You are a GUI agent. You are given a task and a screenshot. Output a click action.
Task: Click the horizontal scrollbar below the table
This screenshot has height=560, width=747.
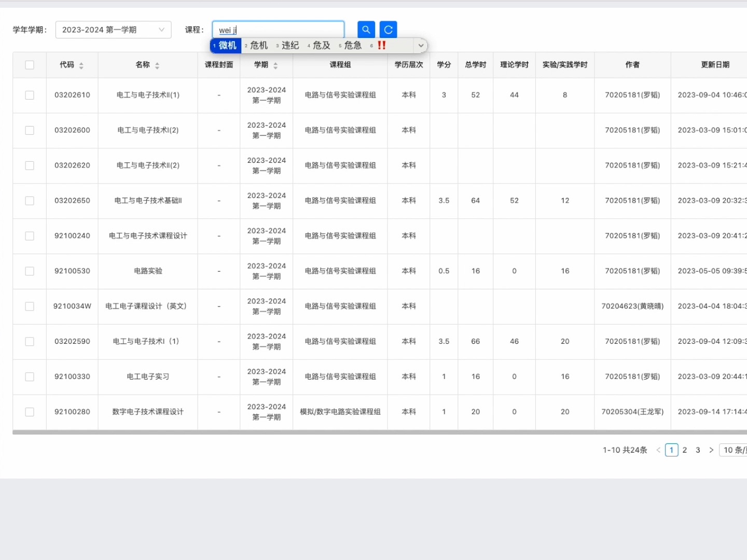(x=380, y=432)
